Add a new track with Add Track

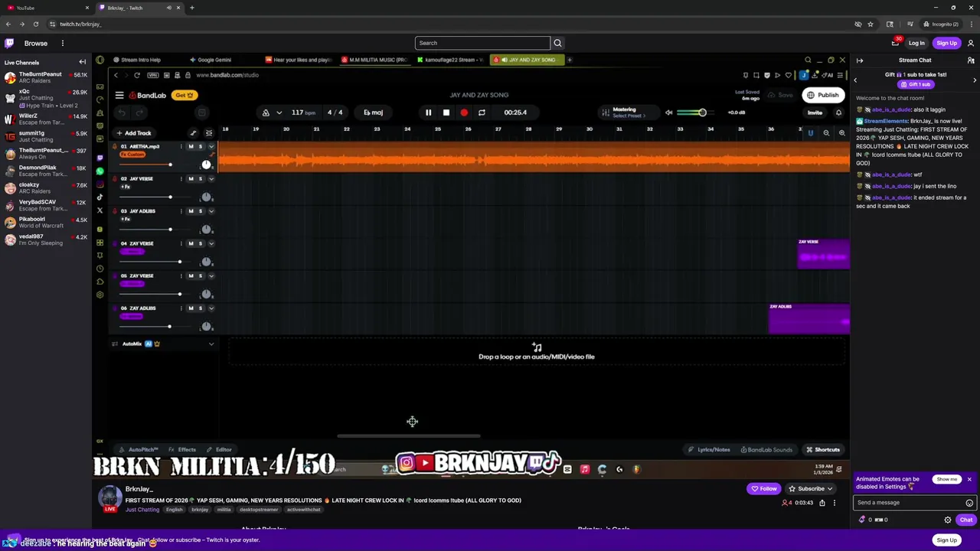pos(133,133)
